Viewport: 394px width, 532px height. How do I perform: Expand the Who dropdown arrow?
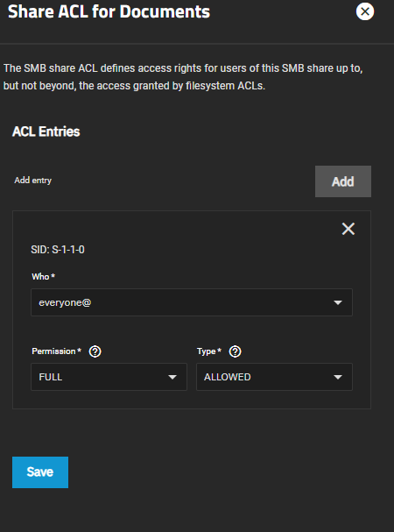(338, 302)
